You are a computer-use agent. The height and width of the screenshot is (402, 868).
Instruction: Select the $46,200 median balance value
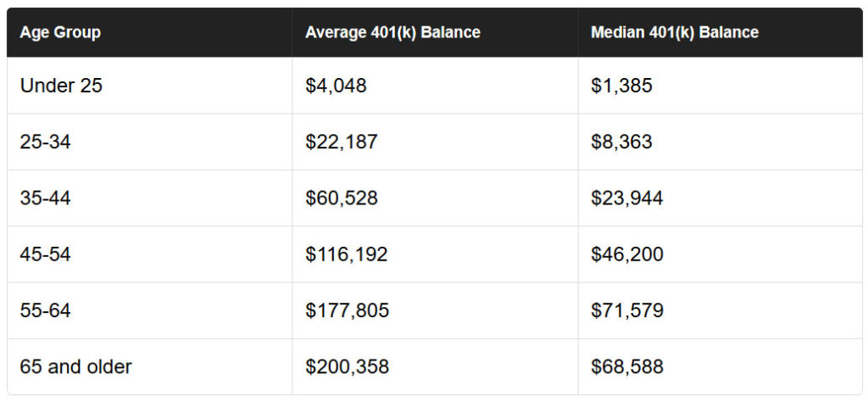click(627, 254)
